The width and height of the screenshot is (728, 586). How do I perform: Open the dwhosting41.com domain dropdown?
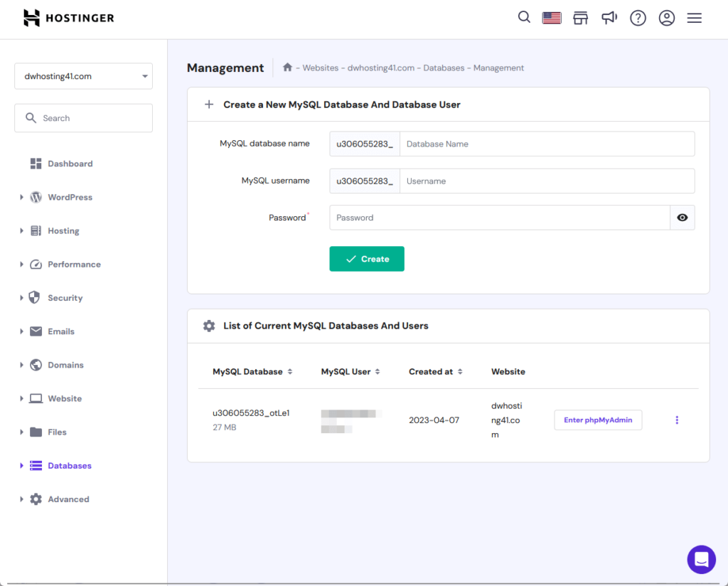pyautogui.click(x=84, y=76)
